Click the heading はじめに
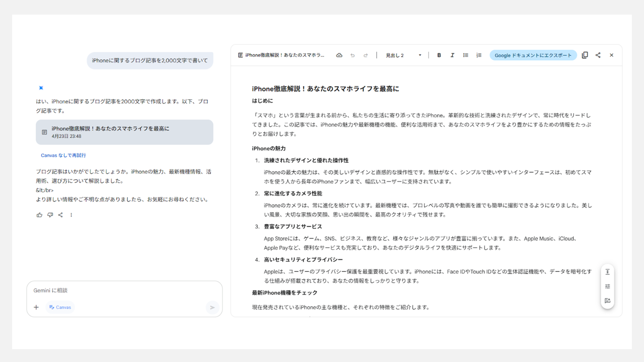The image size is (644, 362). click(x=262, y=101)
